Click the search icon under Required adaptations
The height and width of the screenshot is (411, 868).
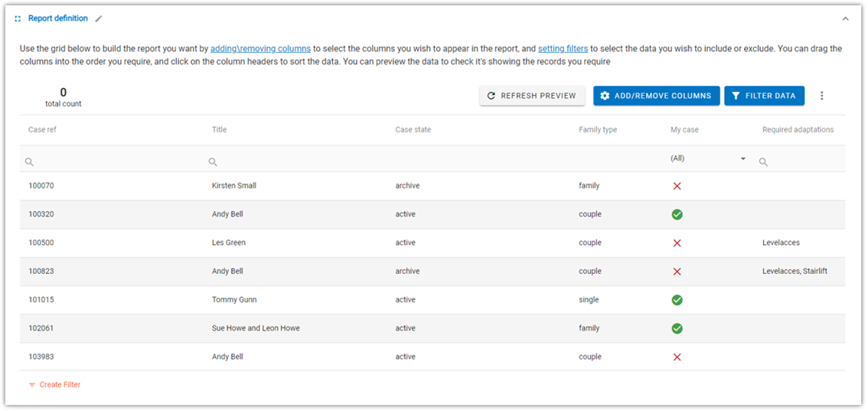763,162
